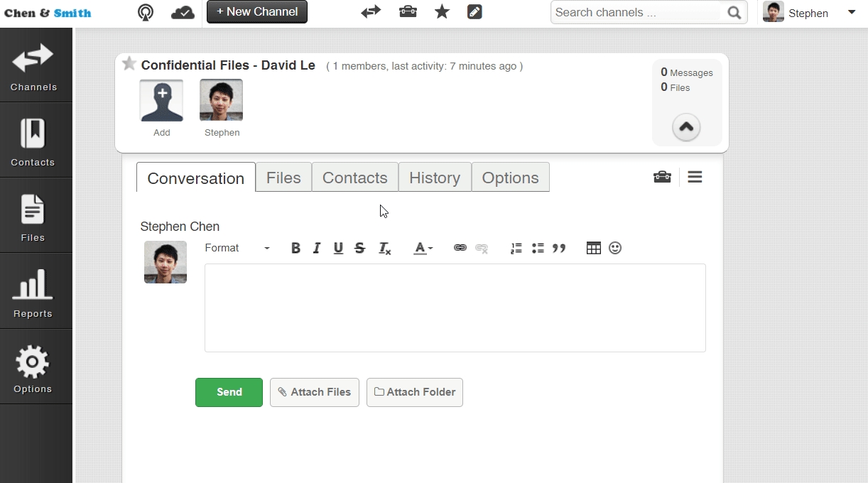Click the Send button
868x483 pixels.
(x=229, y=391)
